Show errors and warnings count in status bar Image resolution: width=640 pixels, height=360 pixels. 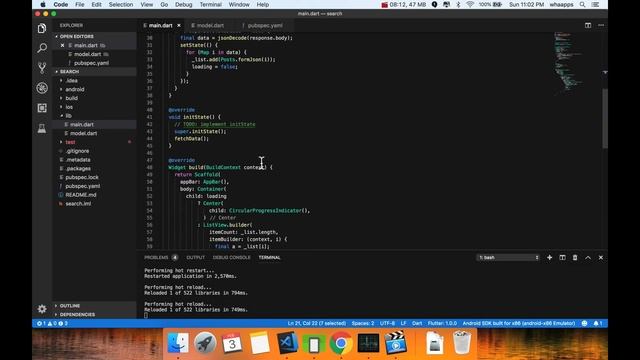pyautogui.click(x=52, y=323)
